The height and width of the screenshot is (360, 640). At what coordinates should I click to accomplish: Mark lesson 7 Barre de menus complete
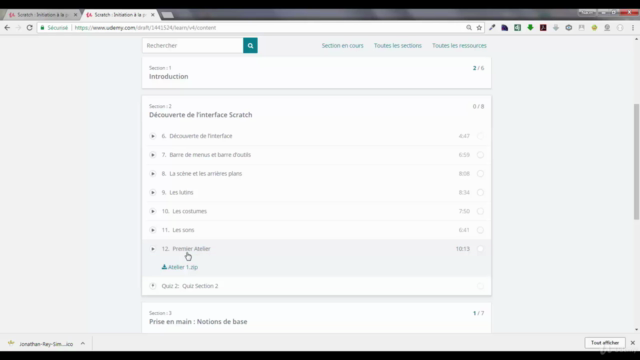[480, 155]
